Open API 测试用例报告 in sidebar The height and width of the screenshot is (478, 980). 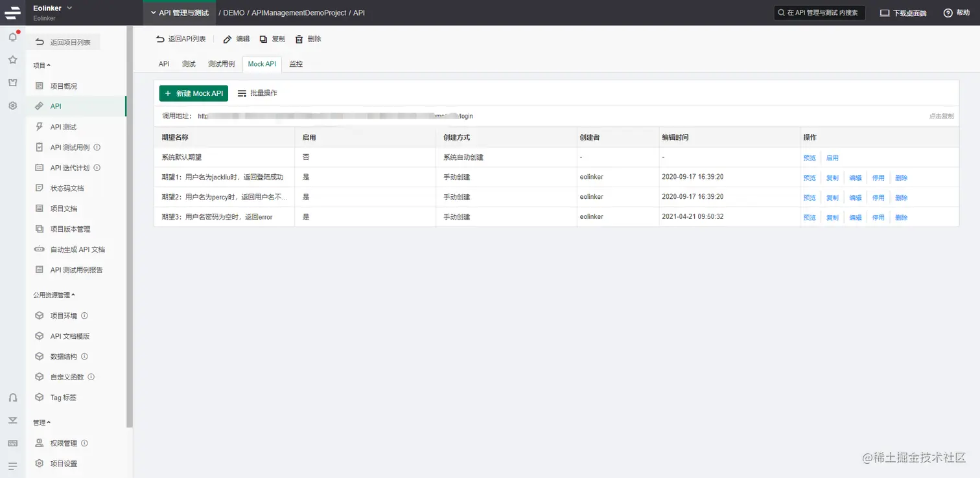pyautogui.click(x=75, y=270)
